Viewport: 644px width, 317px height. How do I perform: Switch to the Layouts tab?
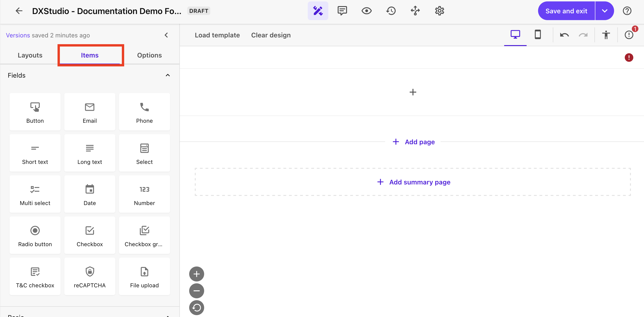(30, 55)
